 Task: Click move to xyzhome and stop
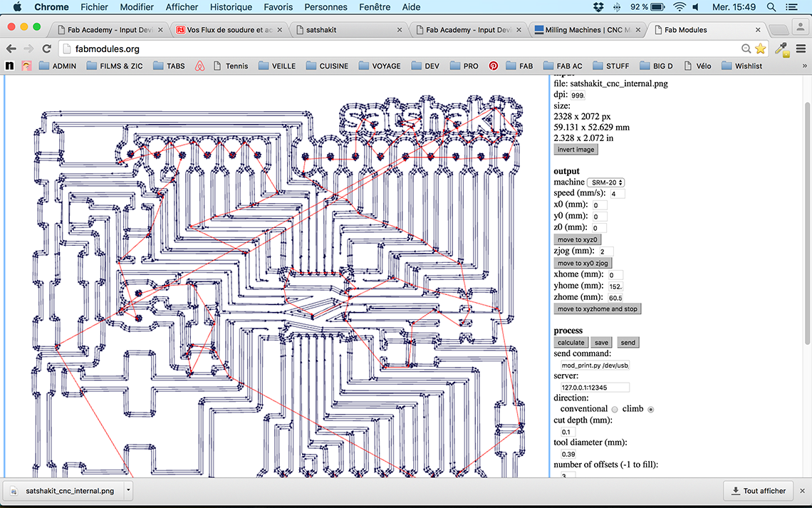(597, 309)
